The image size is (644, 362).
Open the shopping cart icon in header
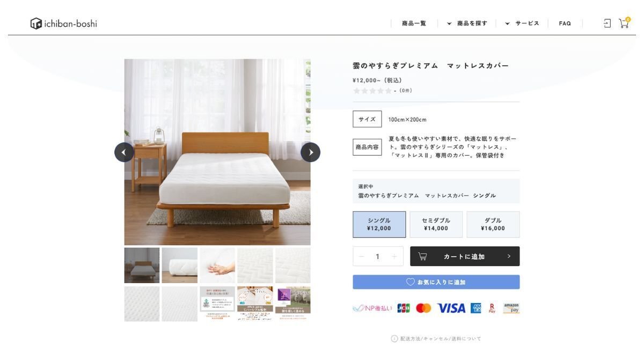click(624, 23)
